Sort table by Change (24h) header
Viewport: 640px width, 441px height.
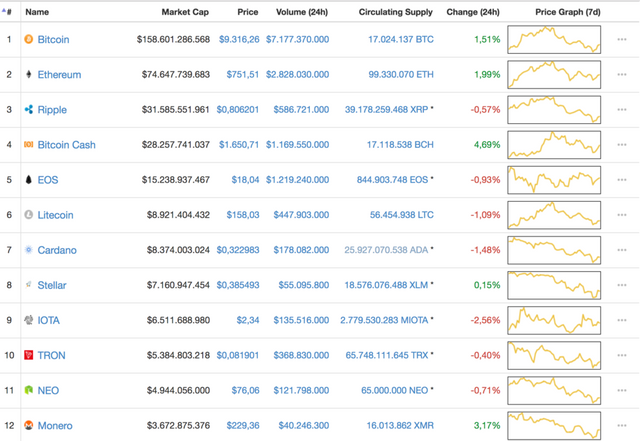tap(473, 12)
